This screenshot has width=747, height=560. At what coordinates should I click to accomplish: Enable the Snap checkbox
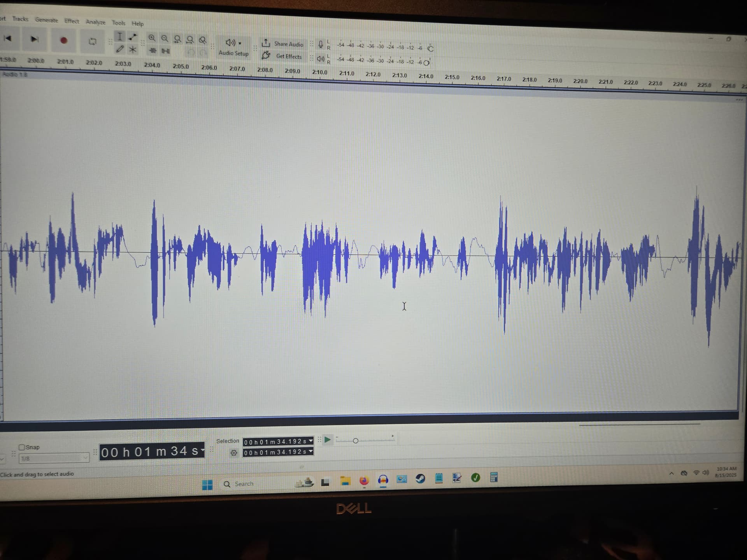point(22,447)
